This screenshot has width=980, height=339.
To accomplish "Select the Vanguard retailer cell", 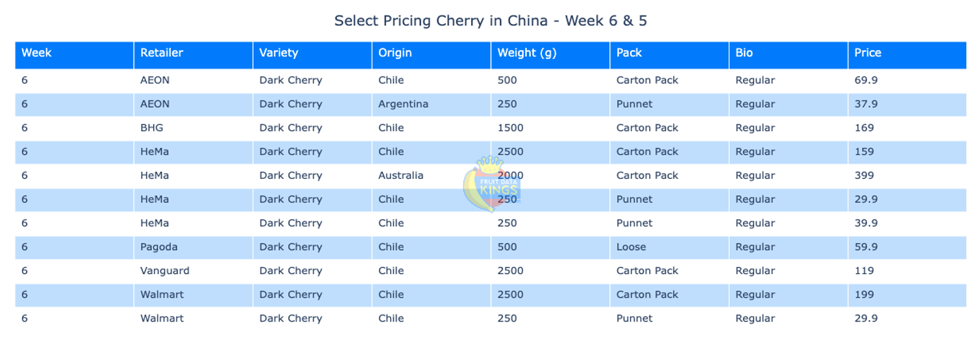I will click(x=165, y=271).
